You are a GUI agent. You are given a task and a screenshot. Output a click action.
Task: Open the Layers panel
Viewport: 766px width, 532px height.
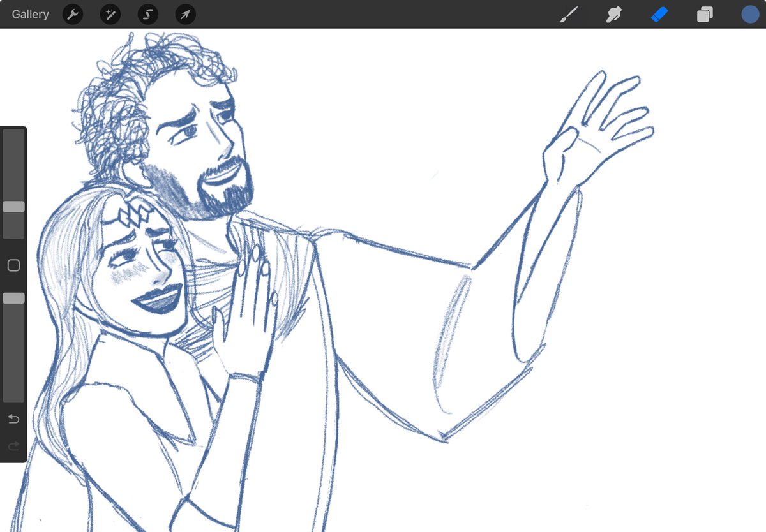(704, 14)
